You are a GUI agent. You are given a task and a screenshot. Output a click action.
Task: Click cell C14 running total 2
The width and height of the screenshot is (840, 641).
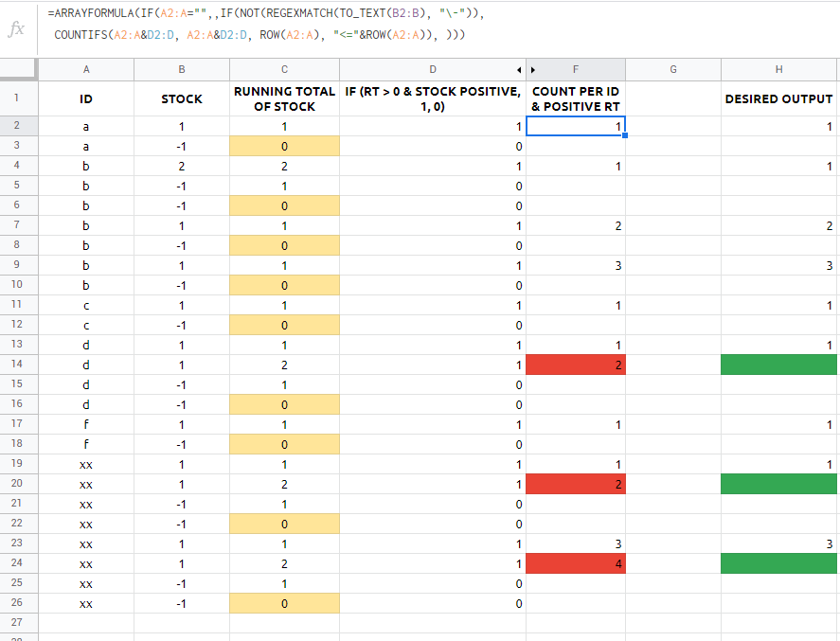[x=284, y=365]
